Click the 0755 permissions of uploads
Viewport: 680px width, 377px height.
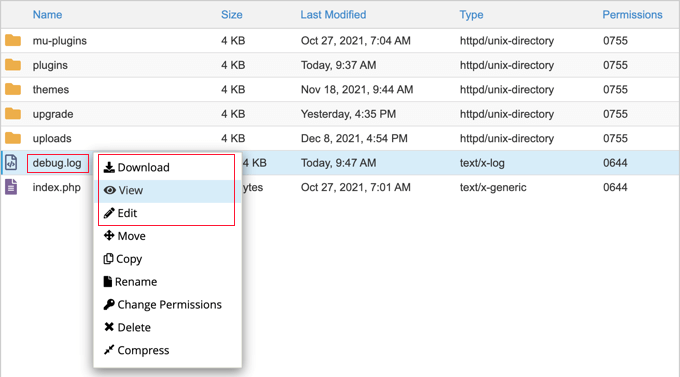615,138
